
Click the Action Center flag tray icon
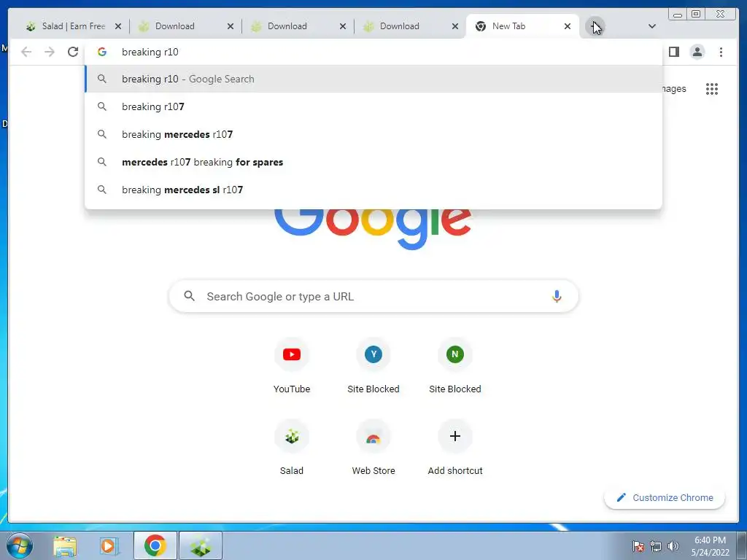(638, 546)
